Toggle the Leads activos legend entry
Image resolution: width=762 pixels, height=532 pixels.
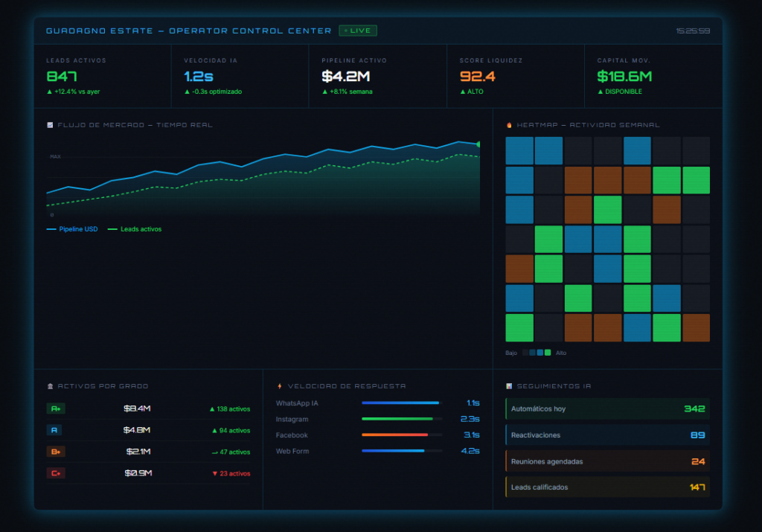click(135, 229)
